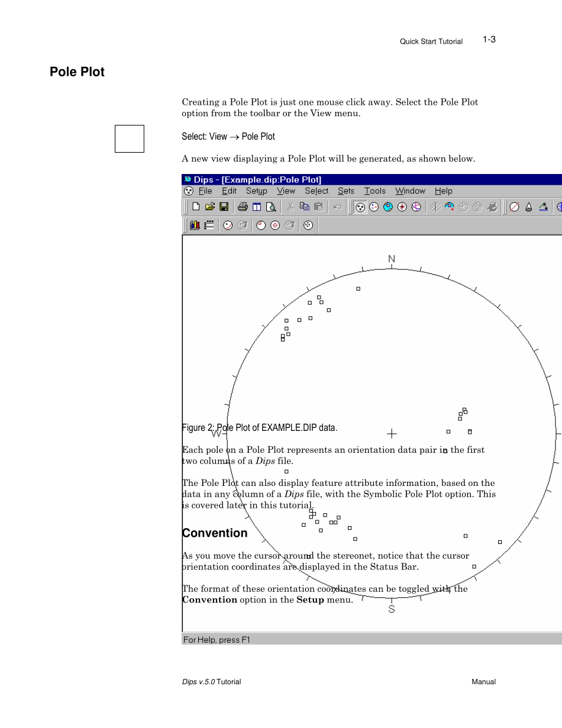Click the S label below the stereonet
Image resolution: width=562 pixels, height=728 pixels.
[392, 609]
